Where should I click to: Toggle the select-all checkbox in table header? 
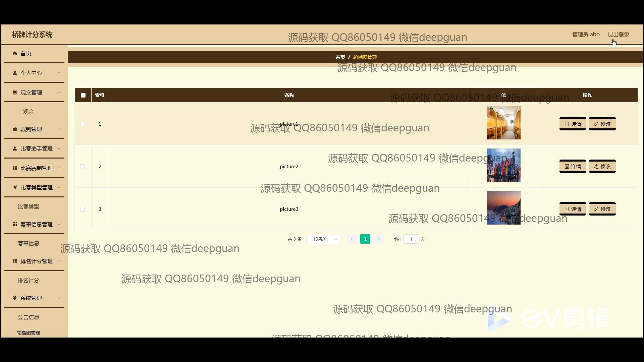point(83,95)
